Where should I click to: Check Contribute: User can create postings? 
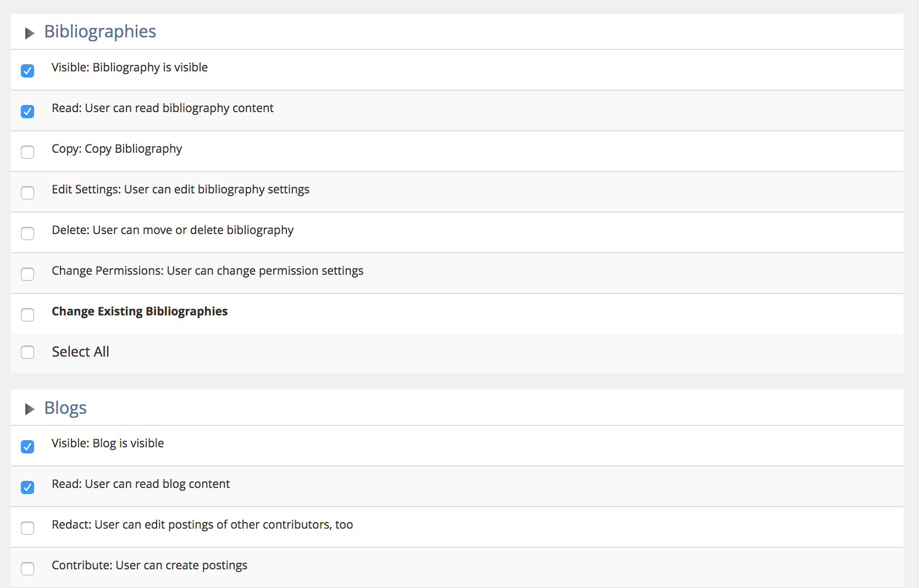[27, 569]
